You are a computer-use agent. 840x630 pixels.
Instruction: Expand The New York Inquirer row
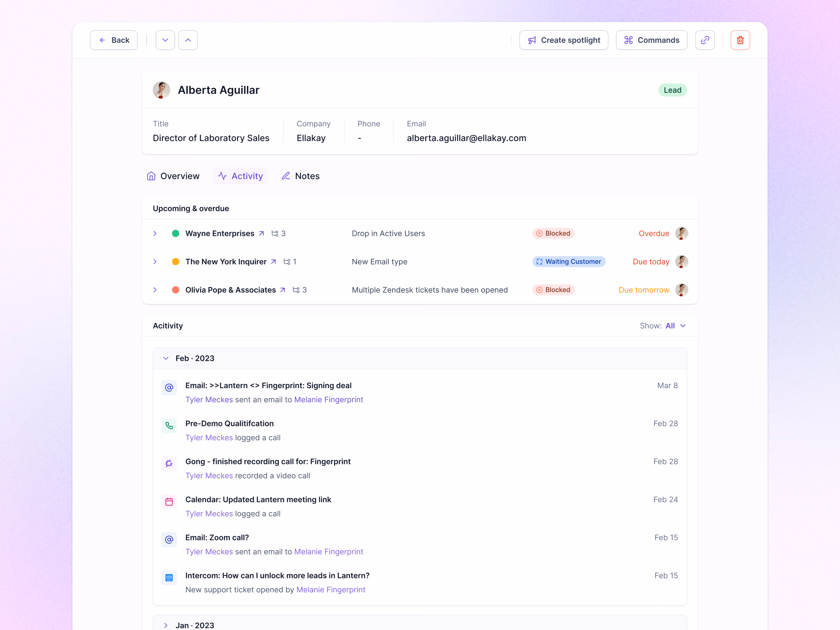pyautogui.click(x=155, y=262)
